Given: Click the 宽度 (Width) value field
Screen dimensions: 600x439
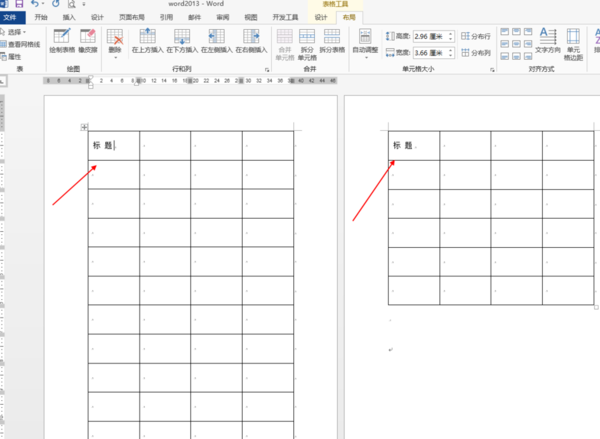Looking at the screenshot, I should pyautogui.click(x=430, y=53).
